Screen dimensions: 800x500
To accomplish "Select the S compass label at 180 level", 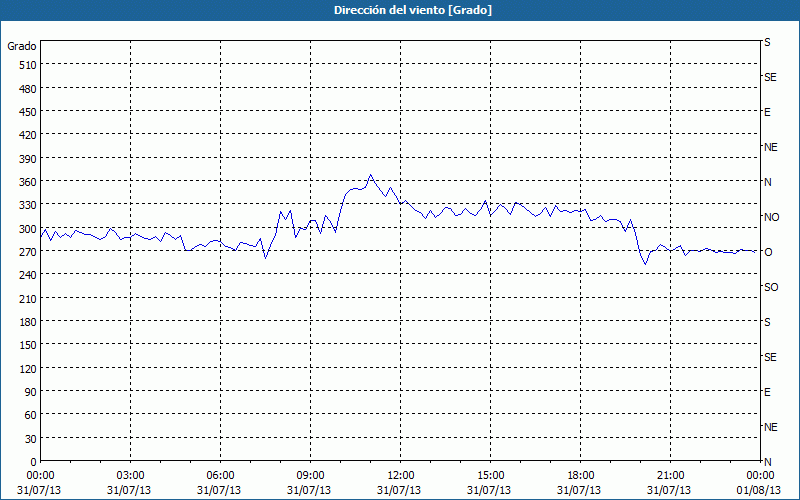I will [767, 322].
